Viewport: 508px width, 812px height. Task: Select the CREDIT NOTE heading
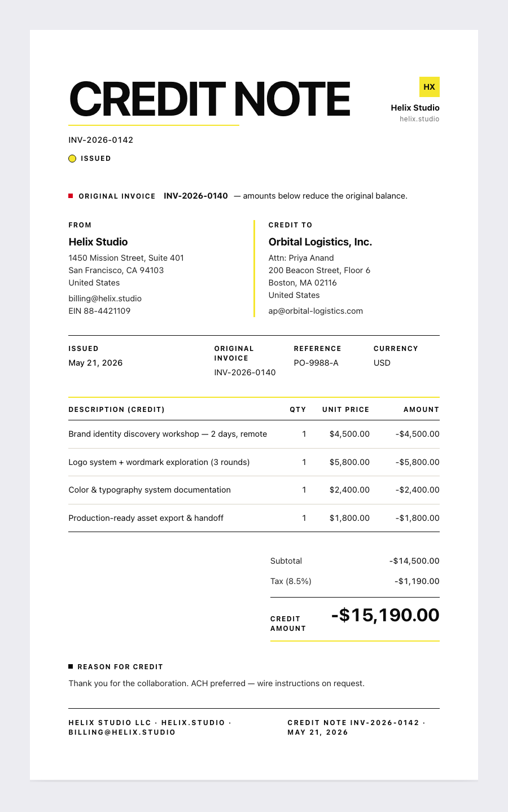pyautogui.click(x=209, y=99)
